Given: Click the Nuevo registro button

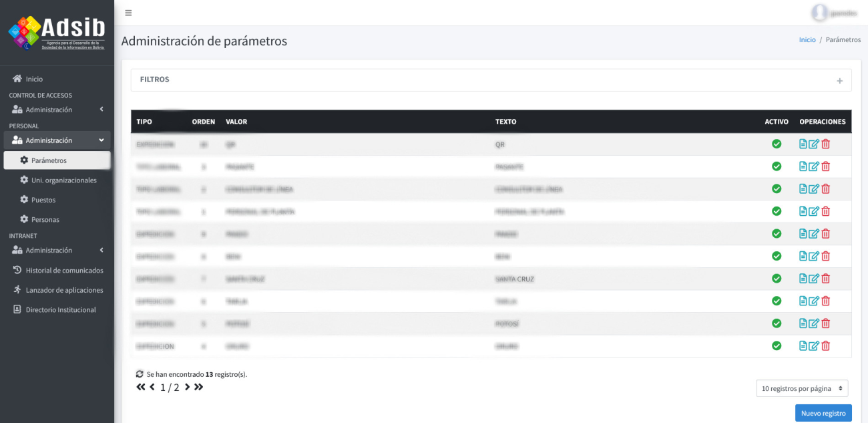Looking at the screenshot, I should tap(823, 413).
